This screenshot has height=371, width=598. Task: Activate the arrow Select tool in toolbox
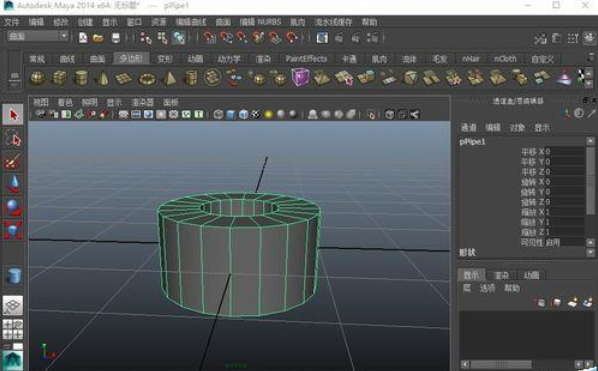coord(13,115)
